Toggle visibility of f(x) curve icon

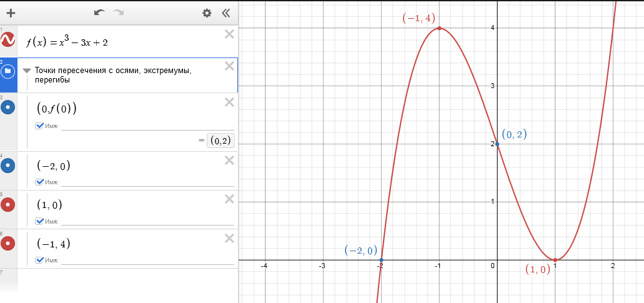(x=8, y=41)
